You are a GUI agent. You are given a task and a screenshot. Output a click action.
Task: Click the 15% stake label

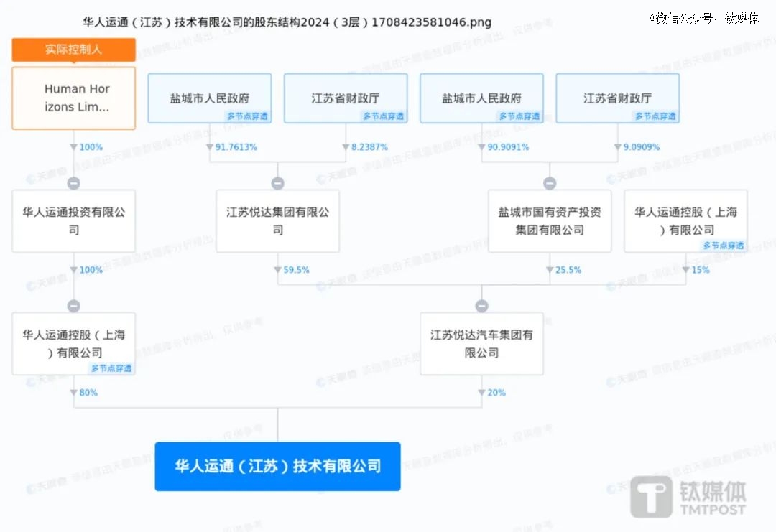click(701, 270)
